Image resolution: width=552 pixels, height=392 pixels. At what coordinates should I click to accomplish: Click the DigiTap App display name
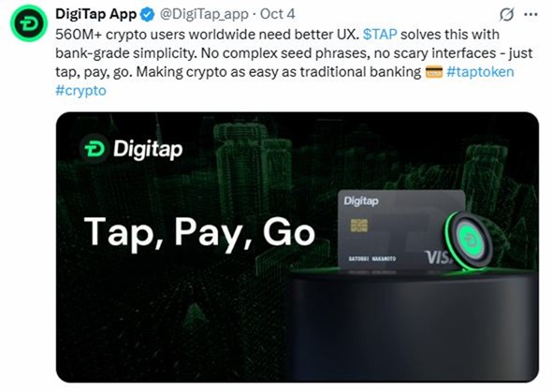coord(95,14)
